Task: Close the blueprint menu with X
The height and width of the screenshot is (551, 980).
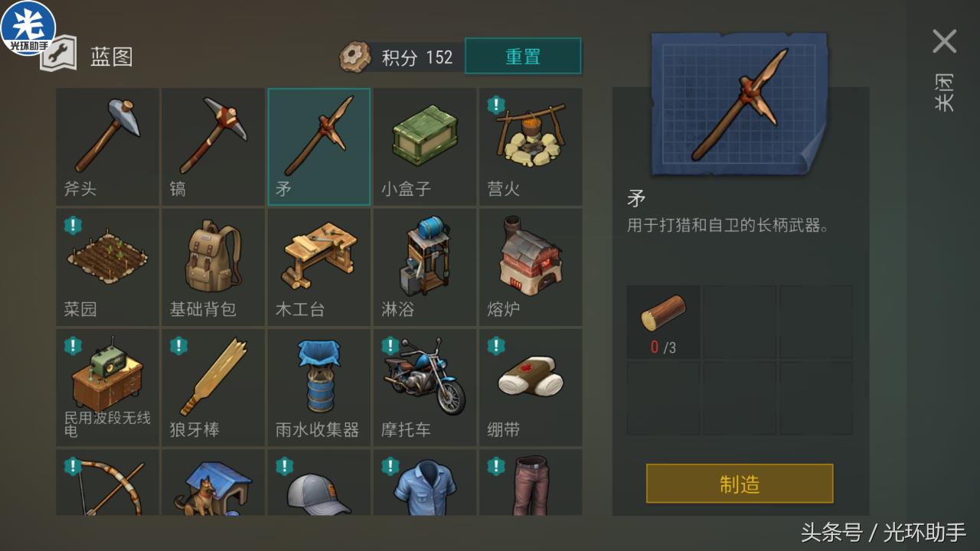Action: pyautogui.click(x=944, y=41)
